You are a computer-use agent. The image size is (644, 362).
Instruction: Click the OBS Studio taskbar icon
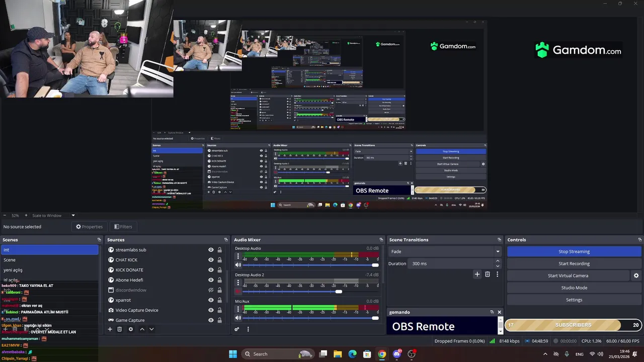(412, 354)
